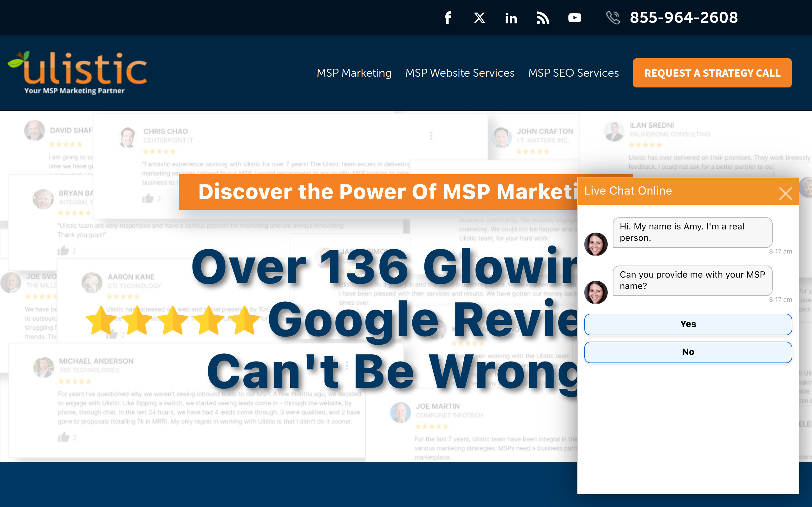This screenshot has height=507, width=812.
Task: Answer No in the live chat
Action: coord(688,352)
